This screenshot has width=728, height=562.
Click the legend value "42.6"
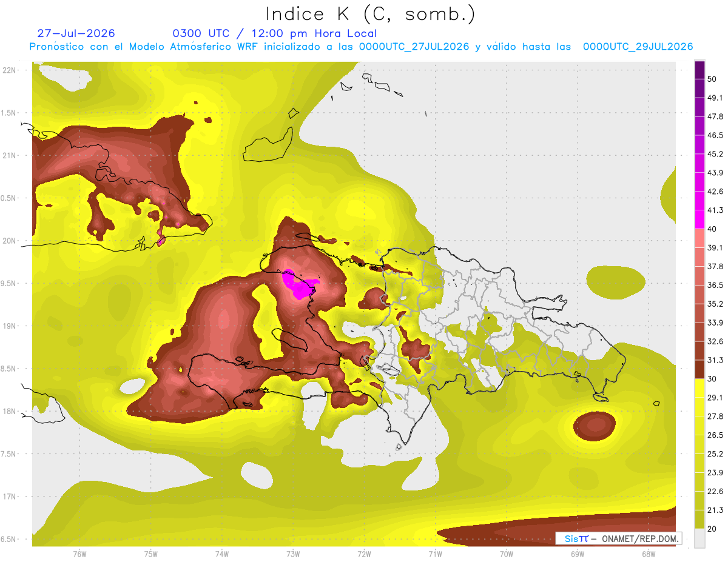click(715, 192)
